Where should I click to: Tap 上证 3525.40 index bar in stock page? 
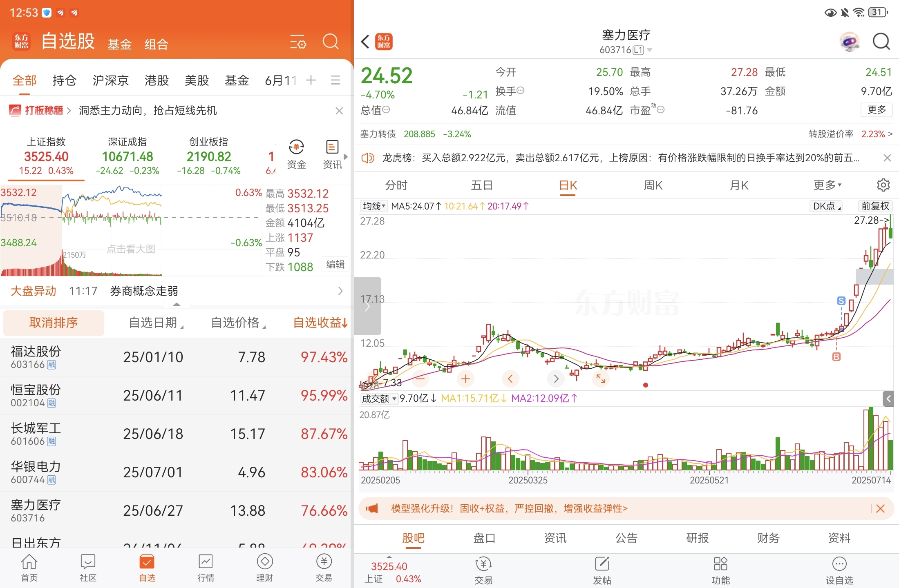point(392,572)
